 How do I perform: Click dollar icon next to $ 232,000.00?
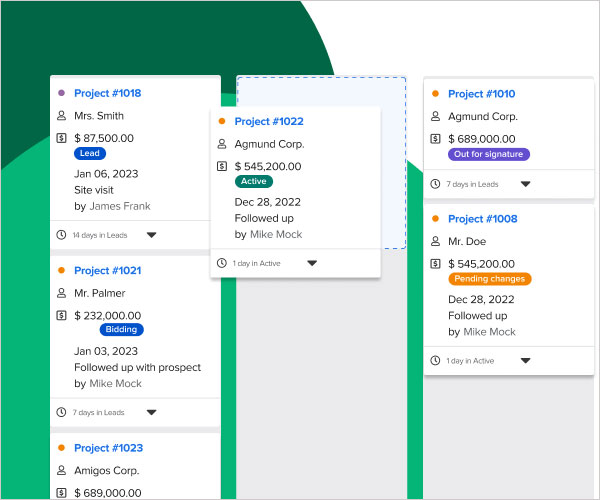[x=61, y=316]
